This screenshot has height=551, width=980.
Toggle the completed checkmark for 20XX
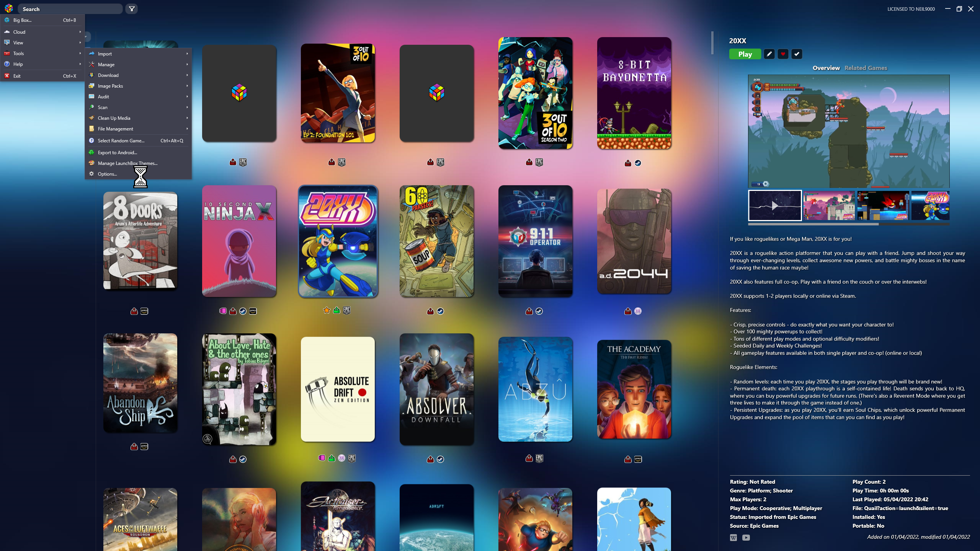coord(797,54)
